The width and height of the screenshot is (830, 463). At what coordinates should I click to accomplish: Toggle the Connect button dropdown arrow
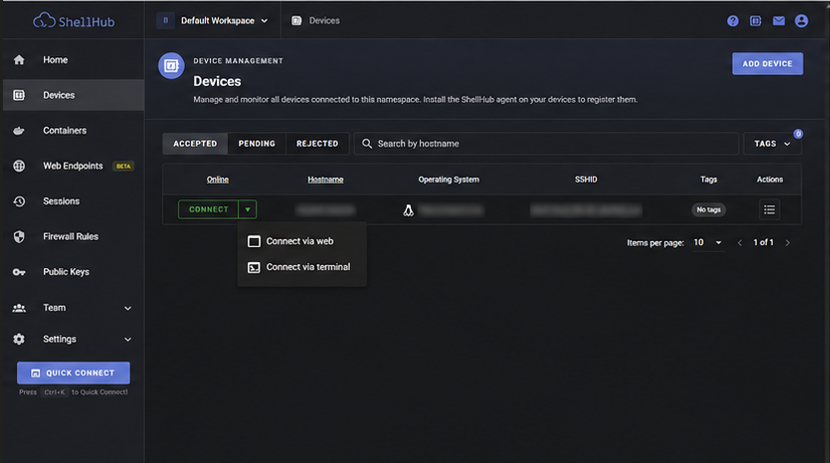(x=247, y=210)
